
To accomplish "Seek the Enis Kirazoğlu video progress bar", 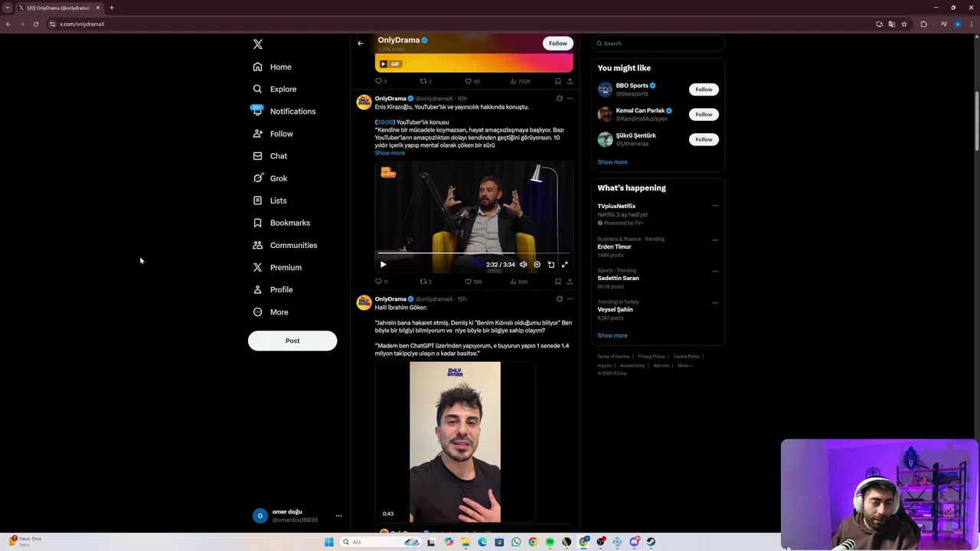I will click(x=474, y=253).
